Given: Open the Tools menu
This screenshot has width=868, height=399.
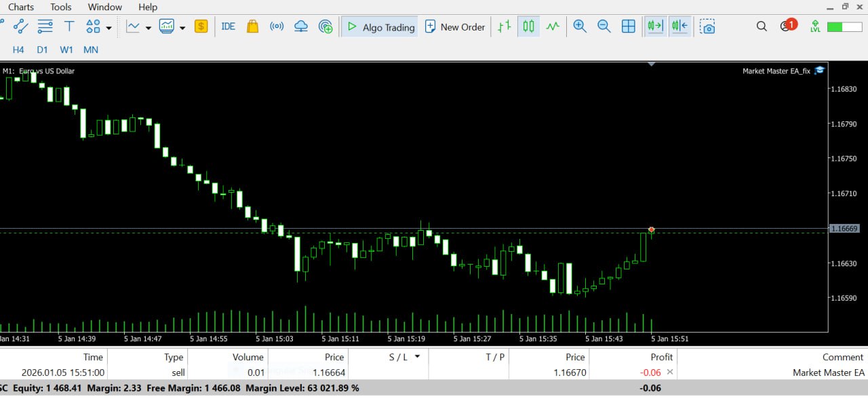Looking at the screenshot, I should (x=60, y=7).
